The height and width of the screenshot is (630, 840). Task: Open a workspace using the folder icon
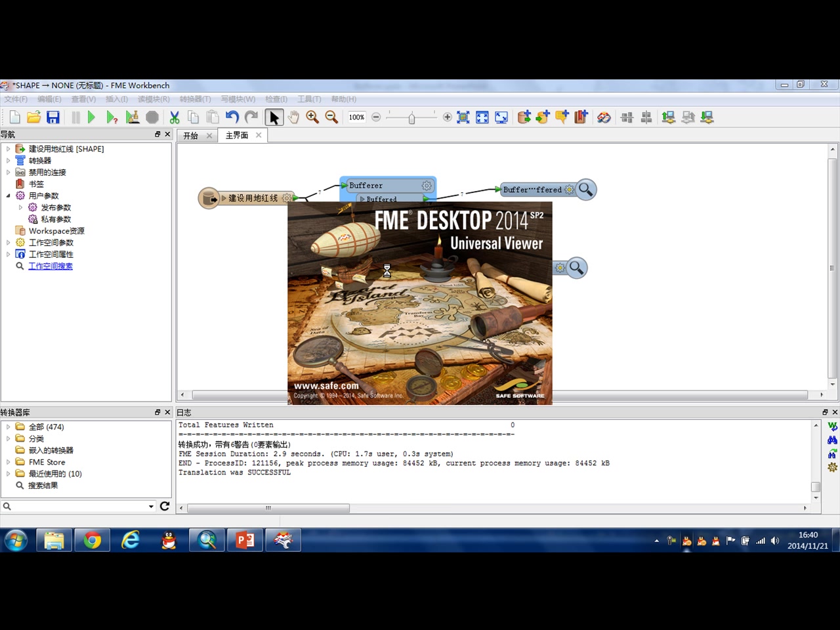(x=33, y=117)
